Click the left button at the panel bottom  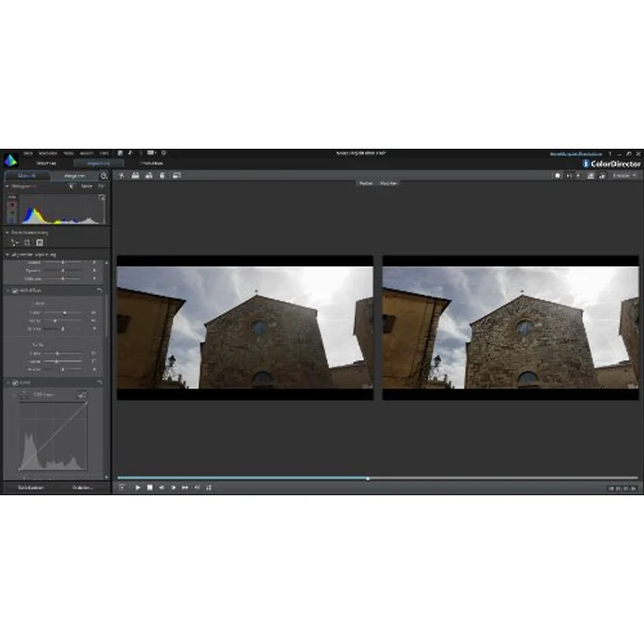[x=31, y=487]
